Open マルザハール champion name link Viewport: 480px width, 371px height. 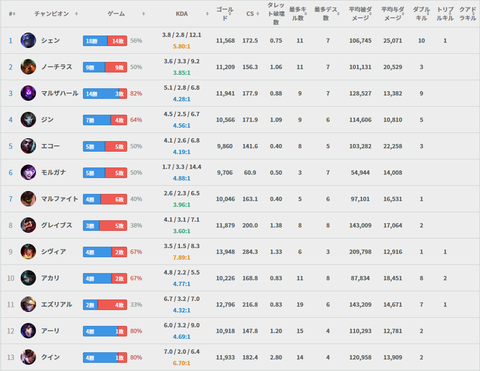click(x=60, y=93)
